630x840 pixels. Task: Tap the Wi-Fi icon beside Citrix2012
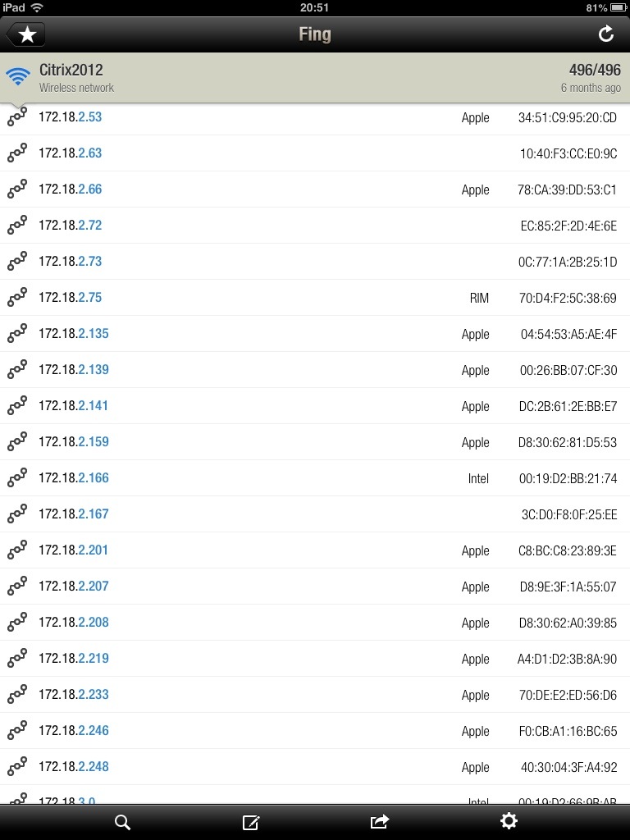pyautogui.click(x=18, y=76)
